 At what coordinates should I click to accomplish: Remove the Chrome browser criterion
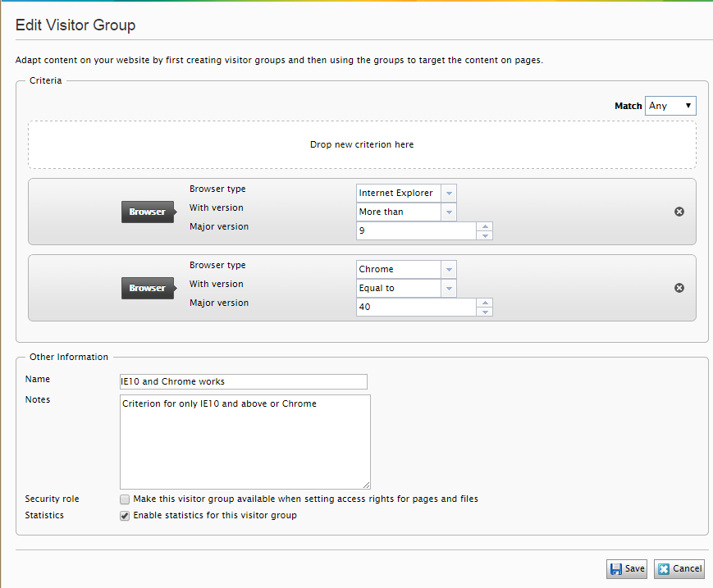coord(679,288)
